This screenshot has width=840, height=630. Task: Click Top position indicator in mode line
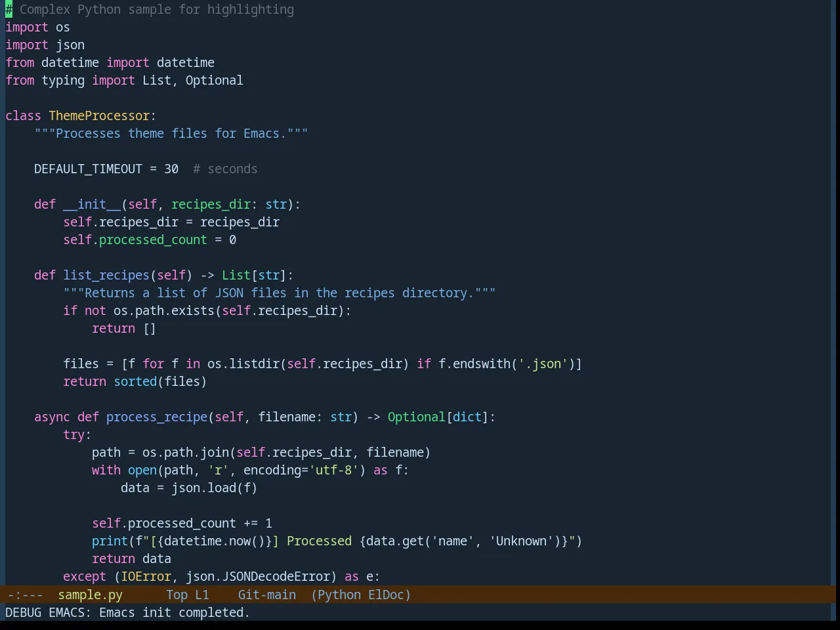tap(177, 595)
